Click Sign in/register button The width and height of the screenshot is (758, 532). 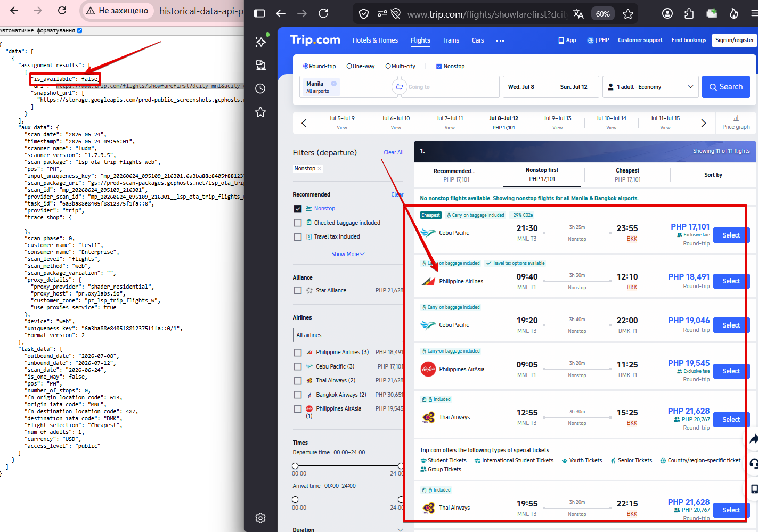tap(735, 40)
